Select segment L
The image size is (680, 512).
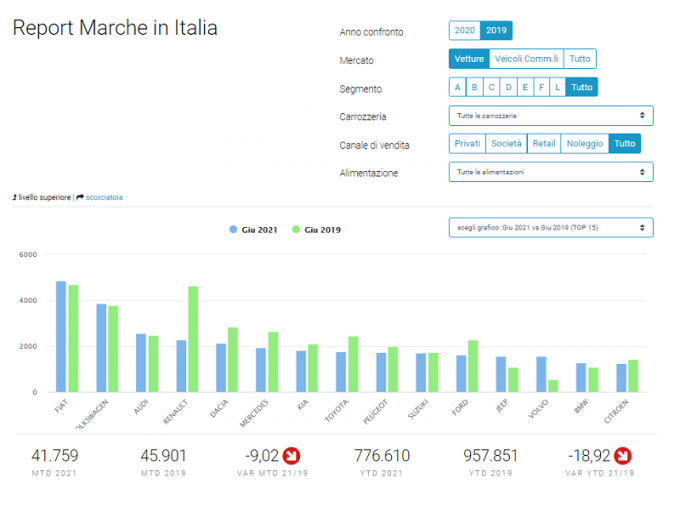pyautogui.click(x=557, y=87)
